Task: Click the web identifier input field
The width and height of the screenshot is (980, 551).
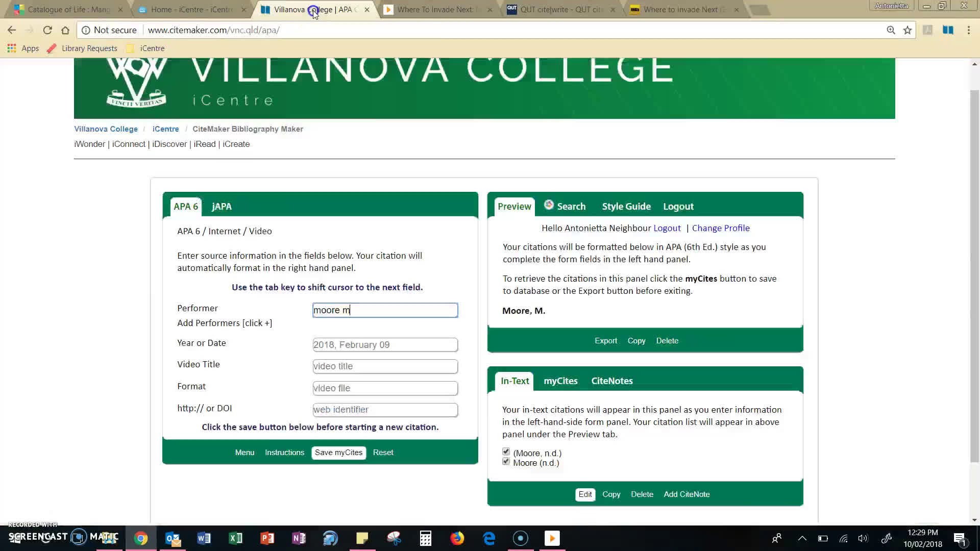Action: pos(385,410)
